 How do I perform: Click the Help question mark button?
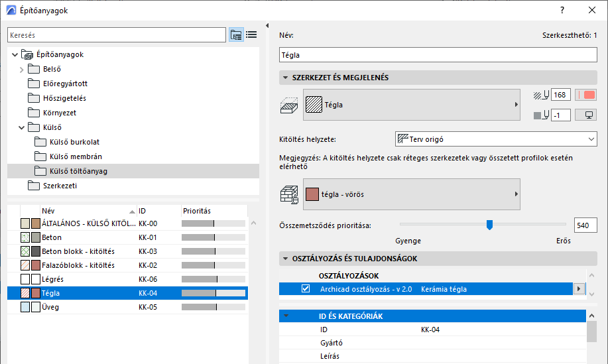(562, 10)
